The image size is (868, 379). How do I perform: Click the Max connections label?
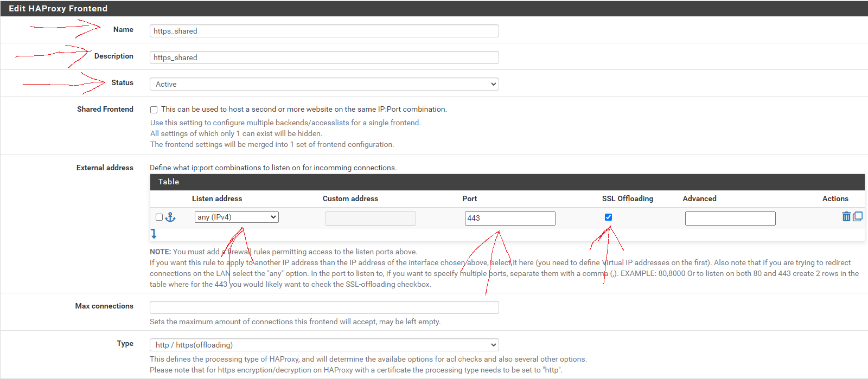tap(104, 306)
